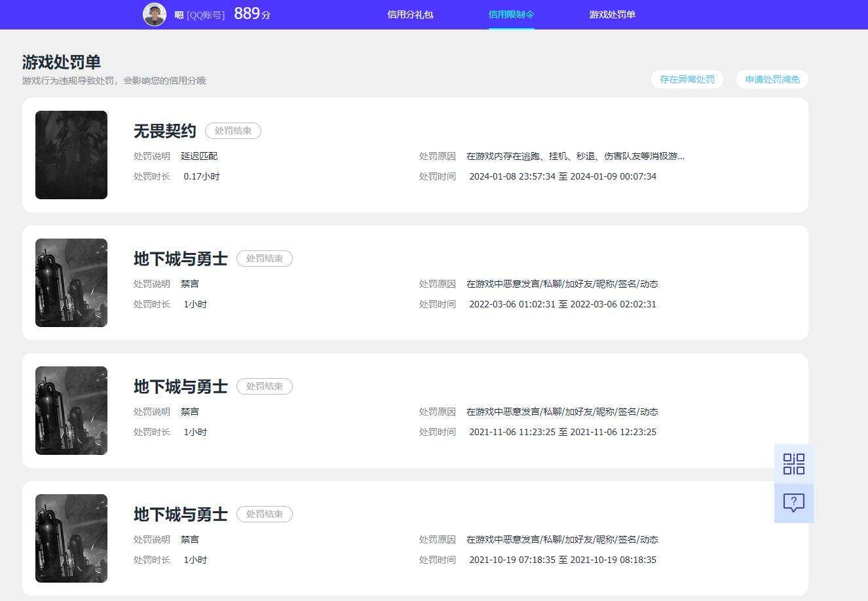The height and width of the screenshot is (601, 868).
Task: Click 地下城与勇士 title of 2021-10-19 record
Action: pos(181,514)
